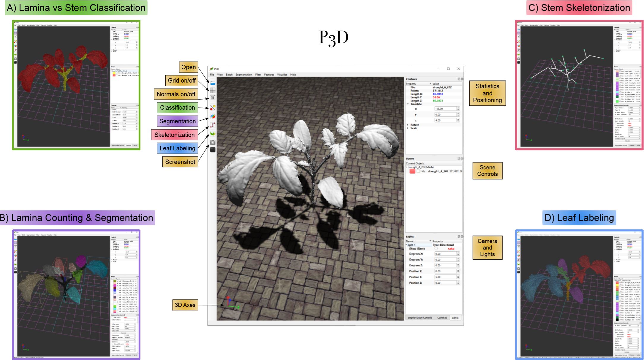Open a file with the blue folder icon
This screenshot has width=644, height=360.
click(213, 83)
